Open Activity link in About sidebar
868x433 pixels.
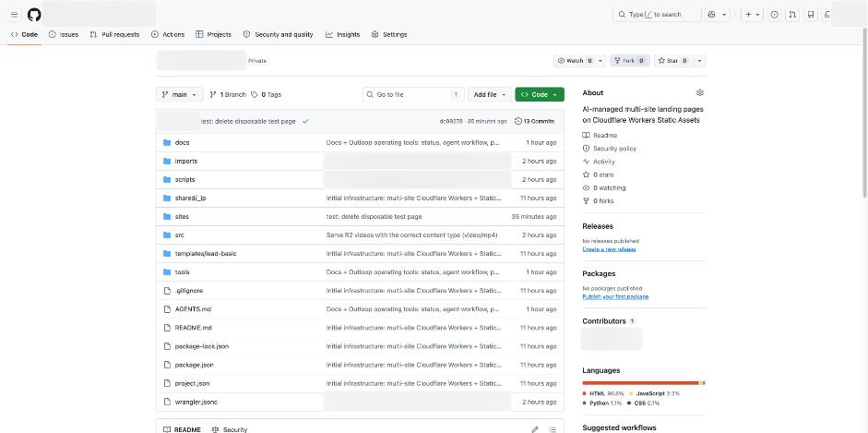coord(599,162)
